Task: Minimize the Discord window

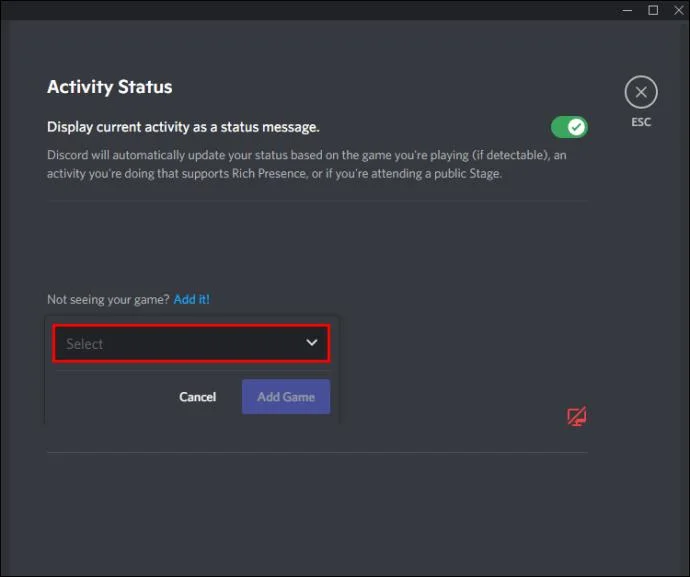Action: point(628,10)
